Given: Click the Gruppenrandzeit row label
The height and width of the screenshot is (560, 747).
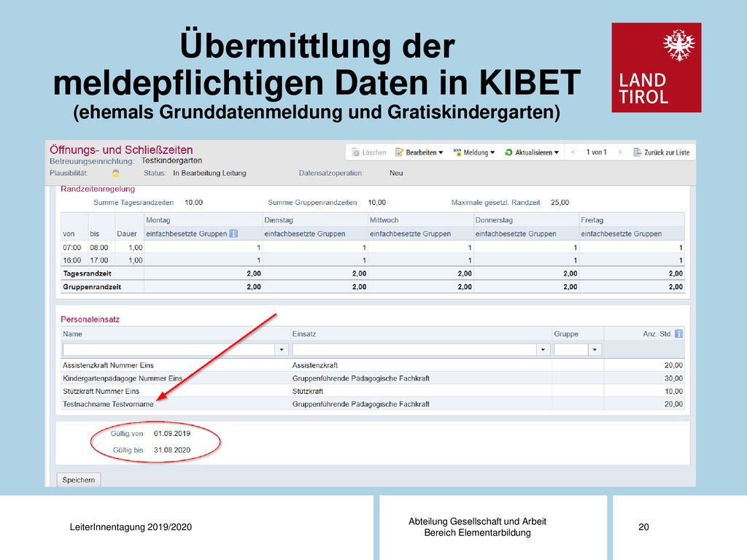Looking at the screenshot, I should (x=92, y=287).
